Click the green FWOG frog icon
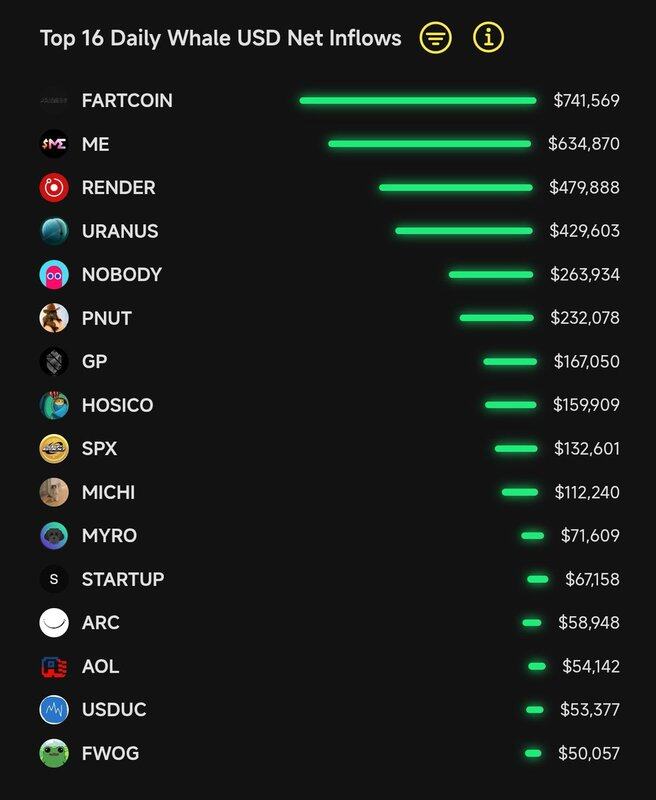 coord(54,753)
